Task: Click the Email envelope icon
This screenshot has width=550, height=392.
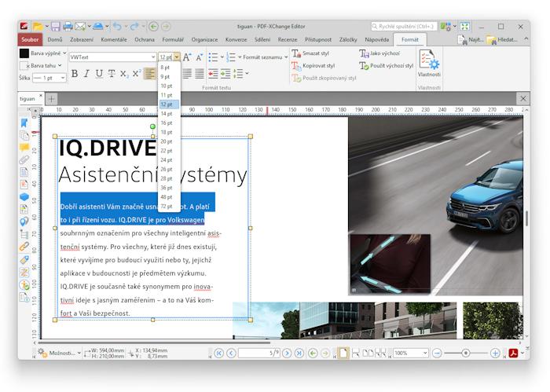Action: tap(80, 26)
